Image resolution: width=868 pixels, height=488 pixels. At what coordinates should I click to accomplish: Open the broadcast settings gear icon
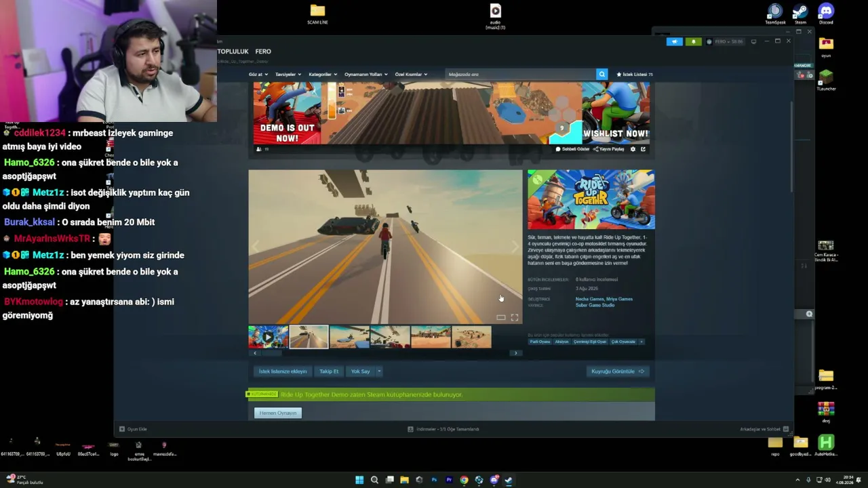[x=633, y=149]
